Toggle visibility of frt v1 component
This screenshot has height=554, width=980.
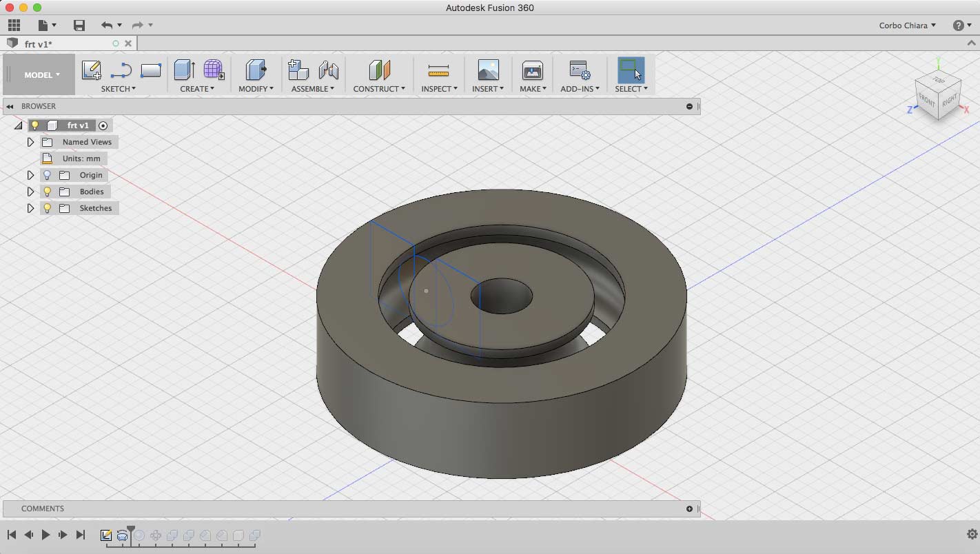tap(34, 125)
